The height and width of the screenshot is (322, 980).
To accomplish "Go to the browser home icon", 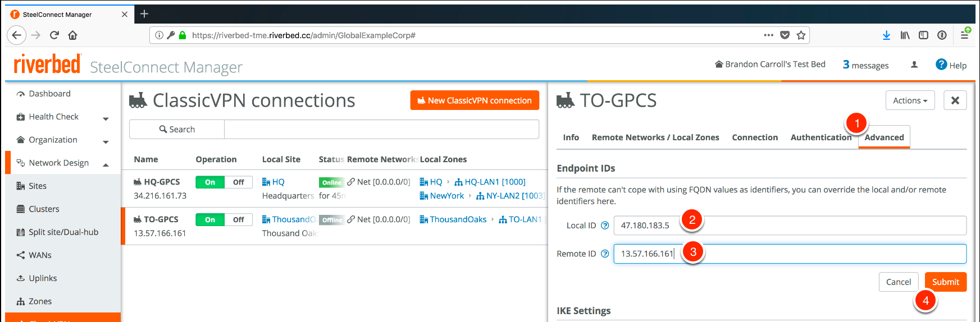I will (x=72, y=35).
